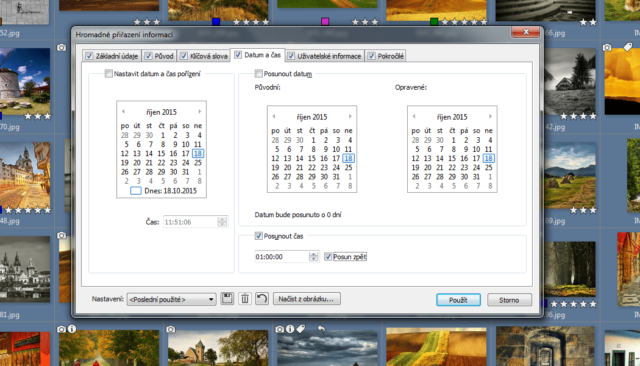Image resolution: width=640 pixels, height=366 pixels.
Task: Click the Použít button
Action: [x=458, y=300]
